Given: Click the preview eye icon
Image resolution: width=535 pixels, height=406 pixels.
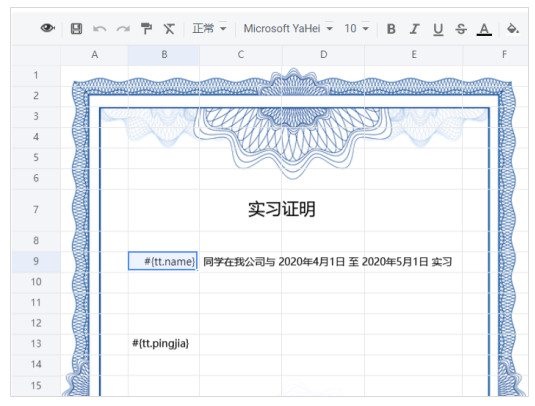Looking at the screenshot, I should 48,28.
